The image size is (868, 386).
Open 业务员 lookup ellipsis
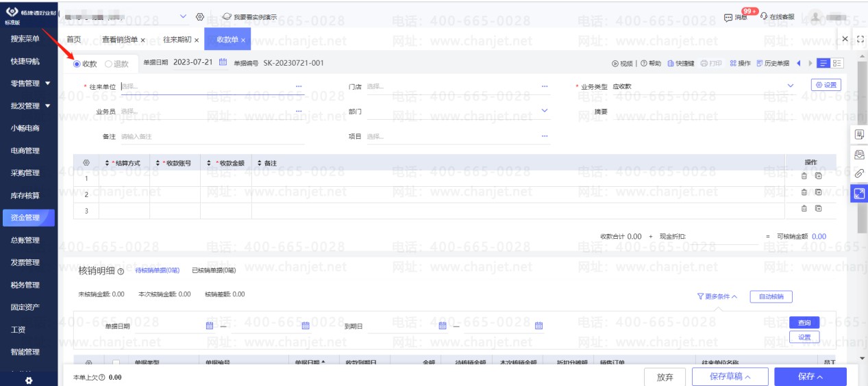pyautogui.click(x=299, y=111)
